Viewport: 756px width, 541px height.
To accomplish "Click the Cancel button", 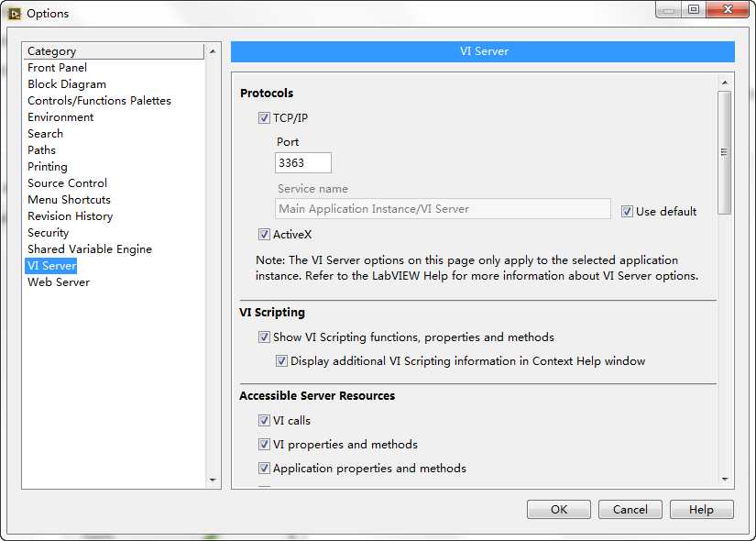I will 630,510.
